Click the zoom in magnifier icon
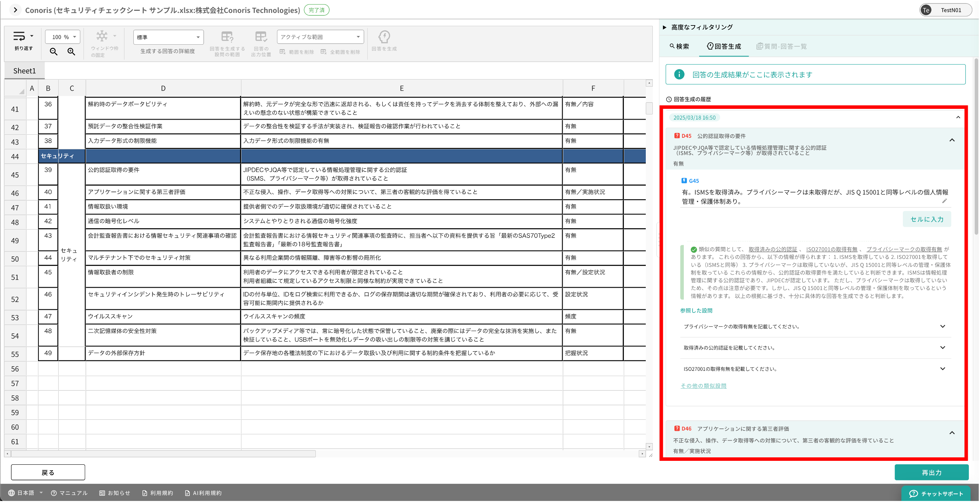This screenshot has width=980, height=502. 71,52
